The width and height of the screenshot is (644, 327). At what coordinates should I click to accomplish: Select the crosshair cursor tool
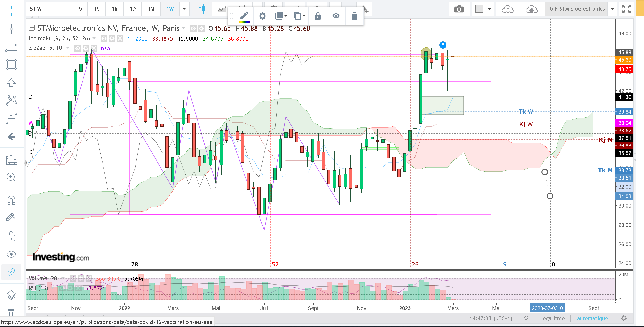(11, 11)
